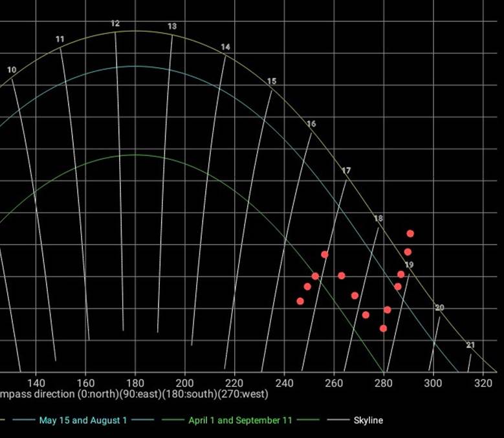Image resolution: width=504 pixels, height=438 pixels.
Task: Click the hour 20 marker label
Action: click(439, 308)
